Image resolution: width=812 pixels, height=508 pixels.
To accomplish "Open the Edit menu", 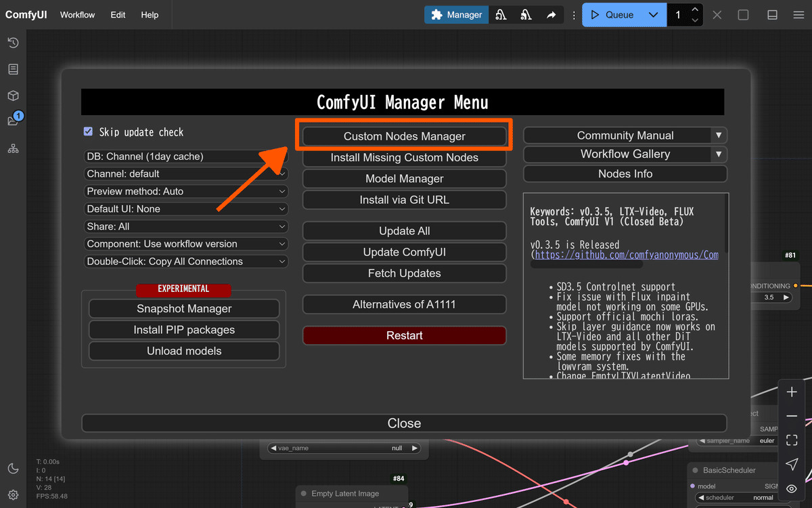I will [118, 15].
